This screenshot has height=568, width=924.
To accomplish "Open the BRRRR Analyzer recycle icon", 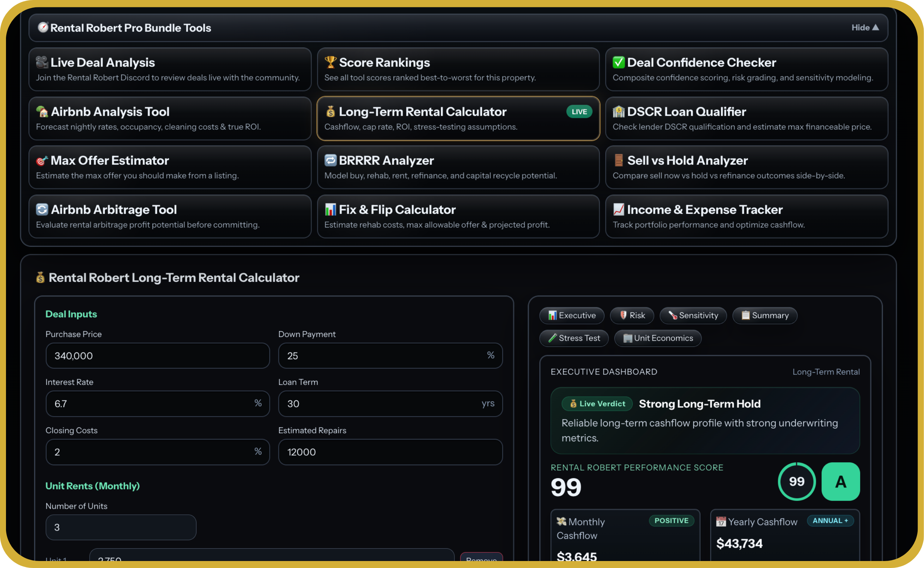I will point(331,160).
